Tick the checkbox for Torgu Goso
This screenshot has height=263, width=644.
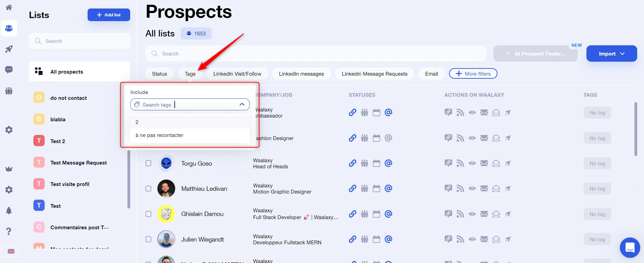(149, 163)
